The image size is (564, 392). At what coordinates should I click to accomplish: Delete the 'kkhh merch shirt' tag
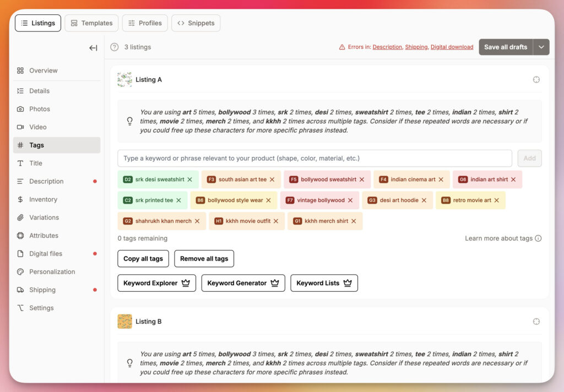354,221
